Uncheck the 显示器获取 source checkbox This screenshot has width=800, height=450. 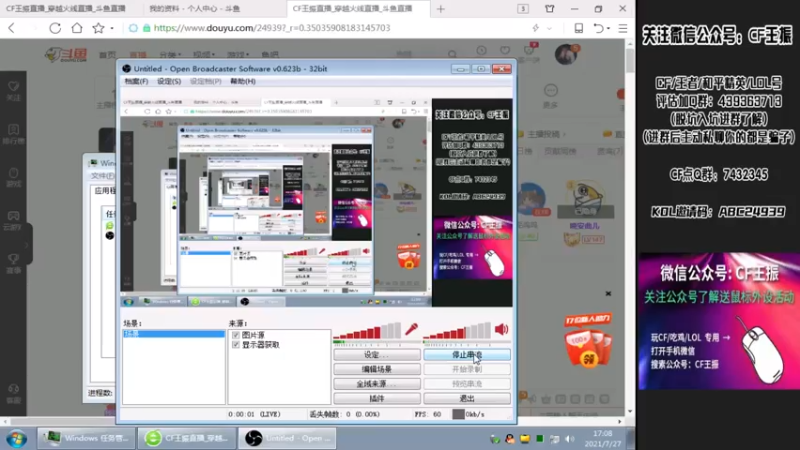(236, 345)
